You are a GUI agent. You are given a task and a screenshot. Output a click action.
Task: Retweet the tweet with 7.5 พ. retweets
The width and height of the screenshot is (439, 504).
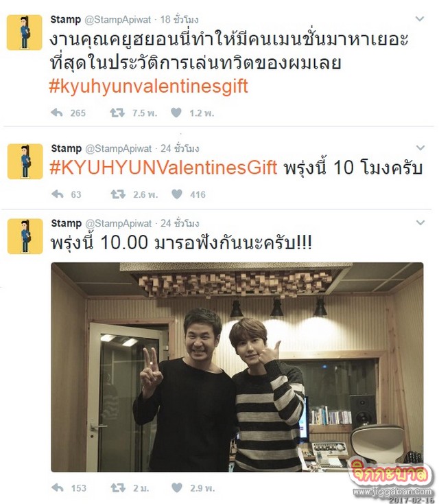(117, 113)
